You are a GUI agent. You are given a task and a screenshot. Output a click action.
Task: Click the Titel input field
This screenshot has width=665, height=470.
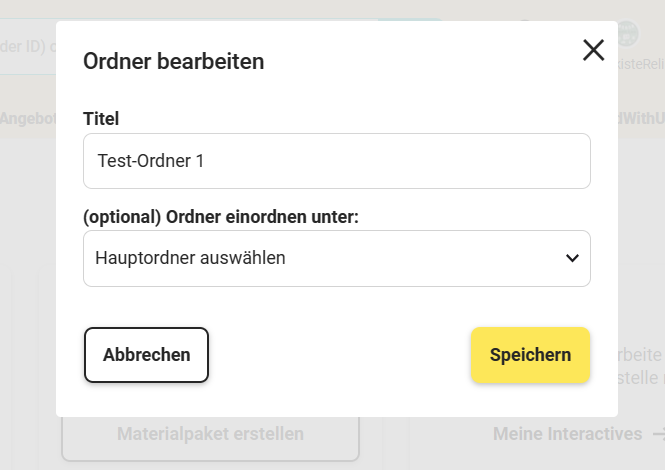coord(336,161)
